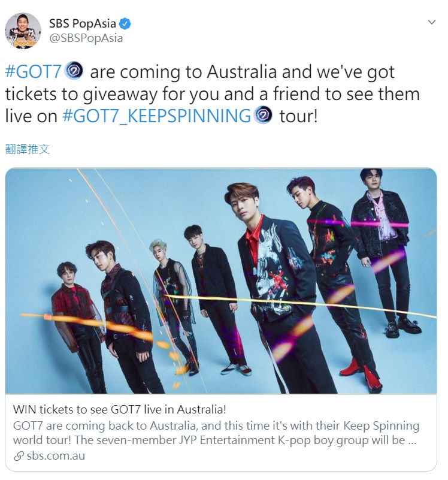Click the blue verified badge
This screenshot has height=480, width=448.
coord(125,23)
